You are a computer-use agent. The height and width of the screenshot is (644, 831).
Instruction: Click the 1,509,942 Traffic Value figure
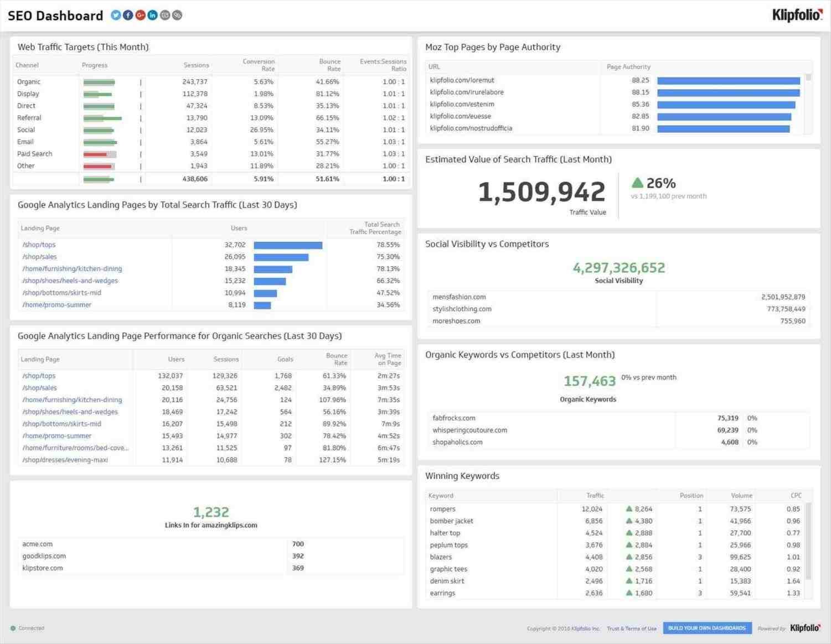[x=541, y=192]
